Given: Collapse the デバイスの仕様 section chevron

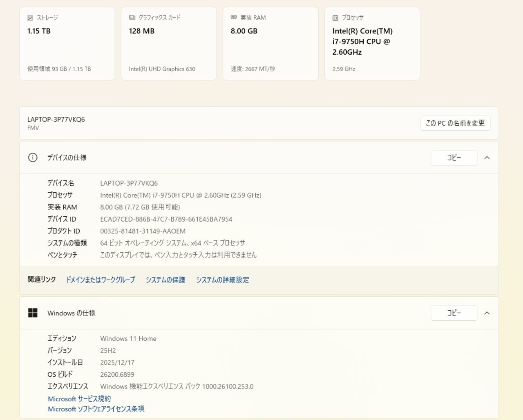Looking at the screenshot, I should (x=487, y=158).
